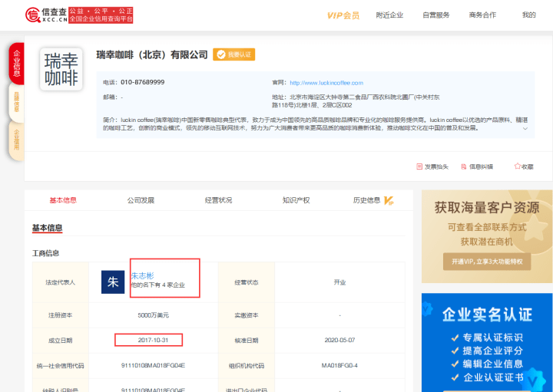Click the 成立日期 value 2017-10-31
This screenshot has height=392, width=553.
(153, 341)
